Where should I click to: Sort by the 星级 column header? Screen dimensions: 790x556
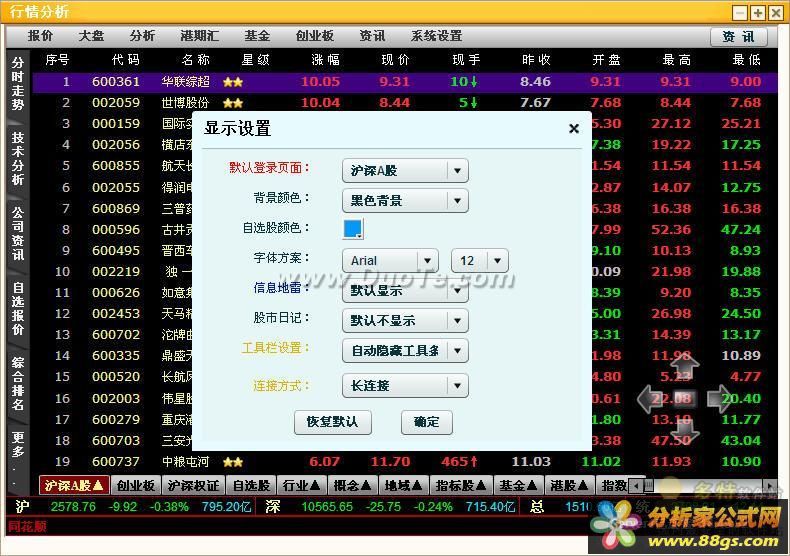coord(255,60)
